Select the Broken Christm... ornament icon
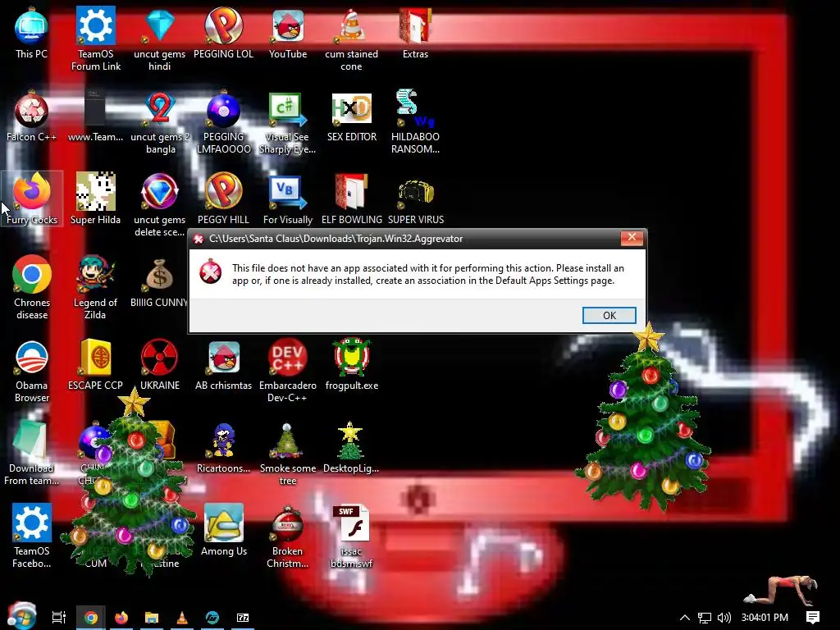Image resolution: width=840 pixels, height=630 pixels. click(x=288, y=536)
